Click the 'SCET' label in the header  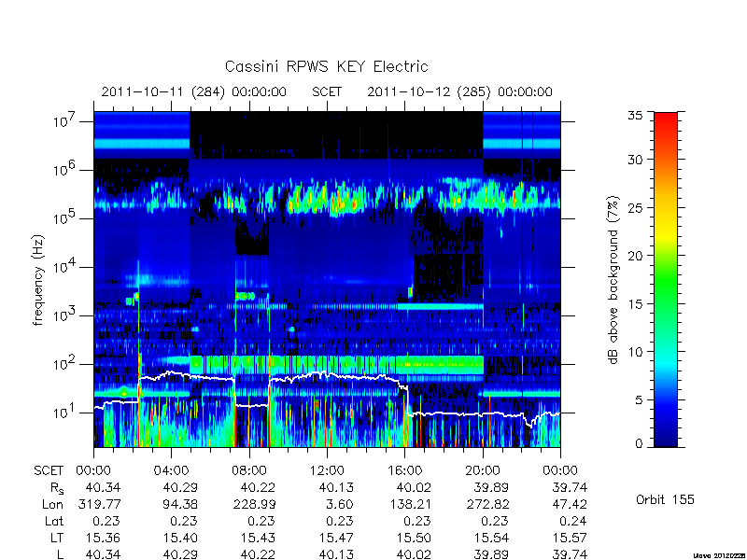tap(327, 91)
